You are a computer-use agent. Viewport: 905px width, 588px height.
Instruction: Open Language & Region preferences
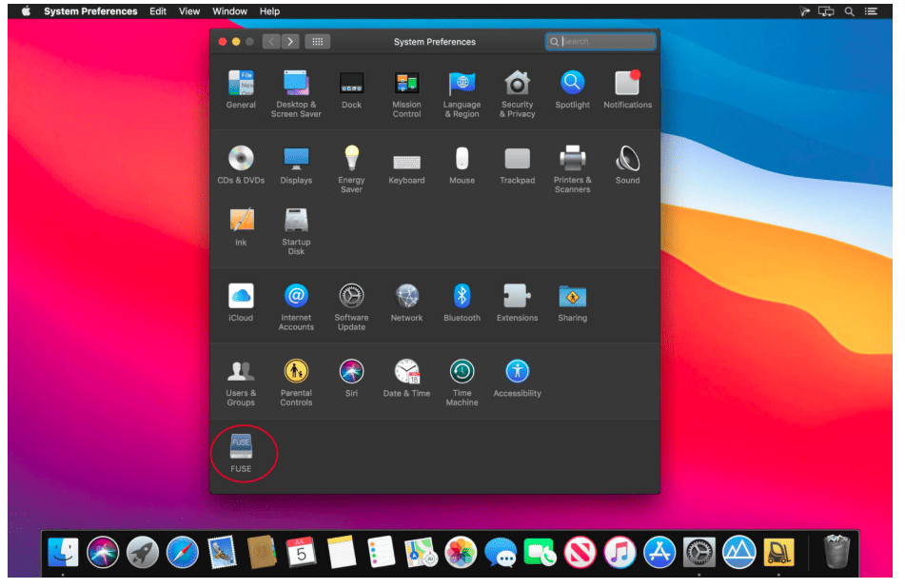pos(462,93)
